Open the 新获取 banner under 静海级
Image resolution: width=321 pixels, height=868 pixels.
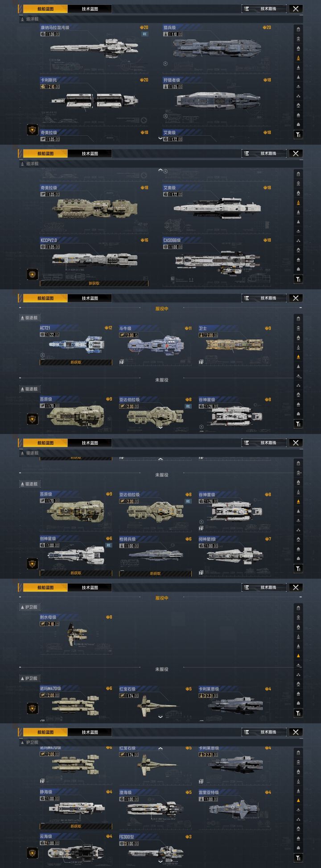(x=76, y=826)
